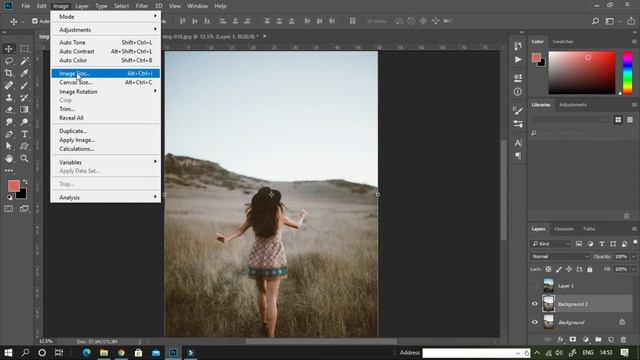This screenshot has width=640, height=360.
Task: Open the Opacity slider dropdown arrow
Action: 633,257
